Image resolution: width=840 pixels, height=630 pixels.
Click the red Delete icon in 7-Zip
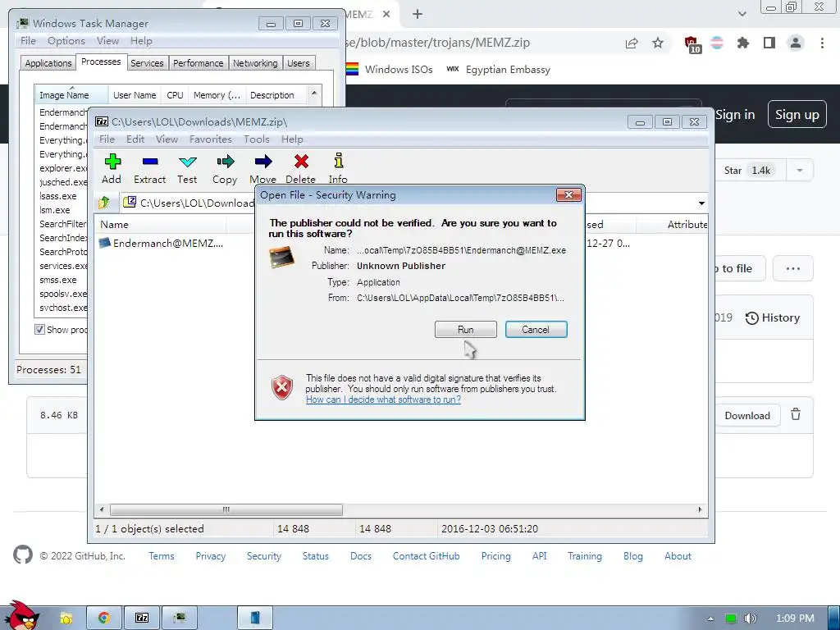301,162
